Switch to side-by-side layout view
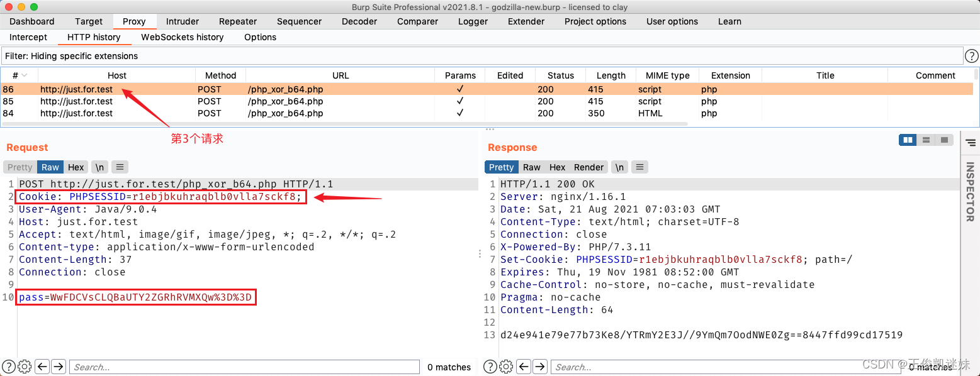This screenshot has width=980, height=376. coord(908,140)
